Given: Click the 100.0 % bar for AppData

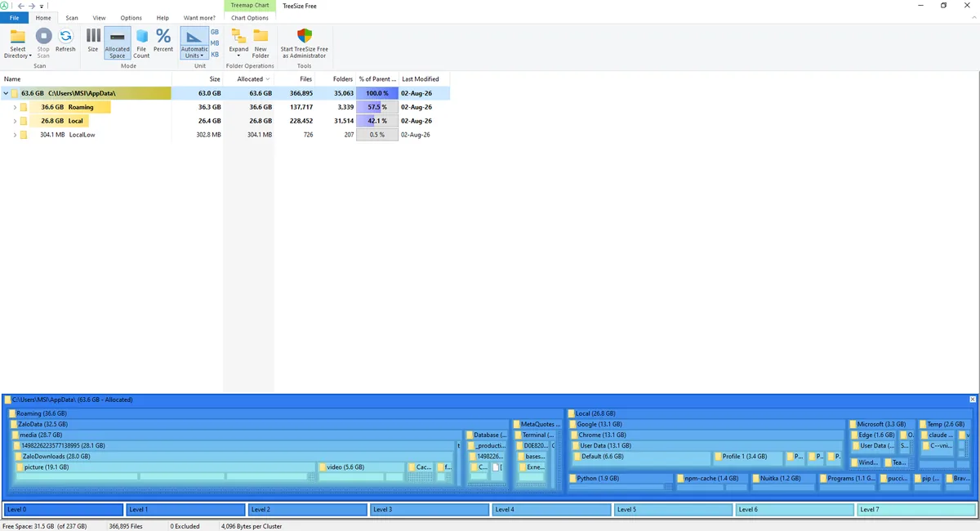Looking at the screenshot, I should (x=377, y=93).
